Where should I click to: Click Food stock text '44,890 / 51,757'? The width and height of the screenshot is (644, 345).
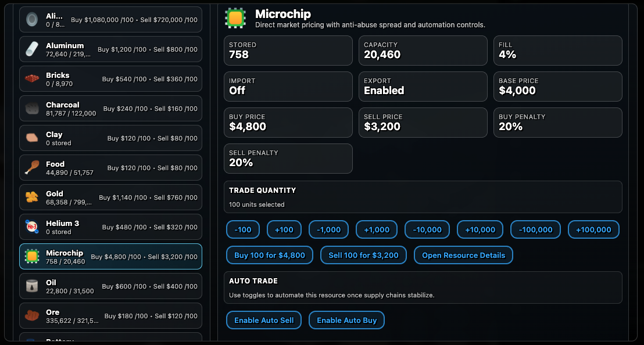[70, 172]
